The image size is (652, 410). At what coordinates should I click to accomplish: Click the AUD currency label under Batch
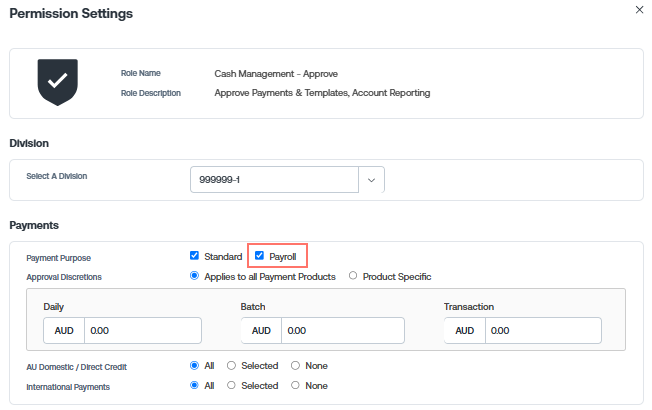coord(261,331)
